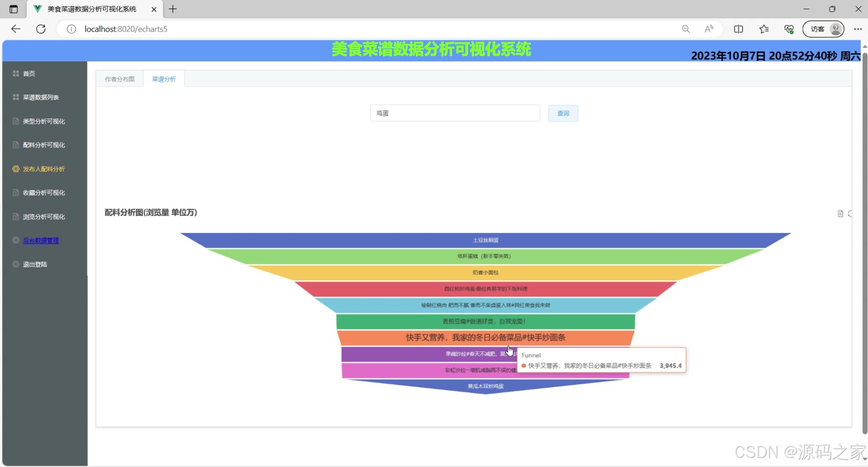The image size is (868, 467).
Task: Open a new browser tab
Action: coord(173,9)
